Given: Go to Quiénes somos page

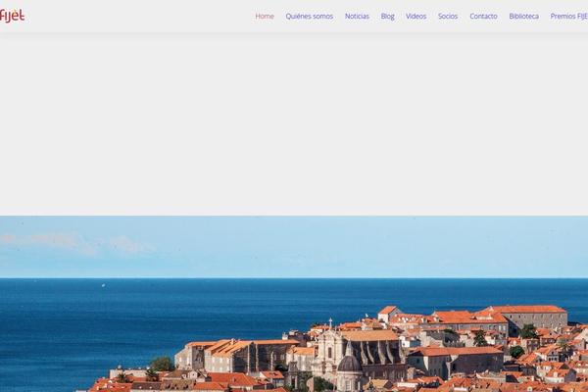Looking at the screenshot, I should (x=310, y=16).
